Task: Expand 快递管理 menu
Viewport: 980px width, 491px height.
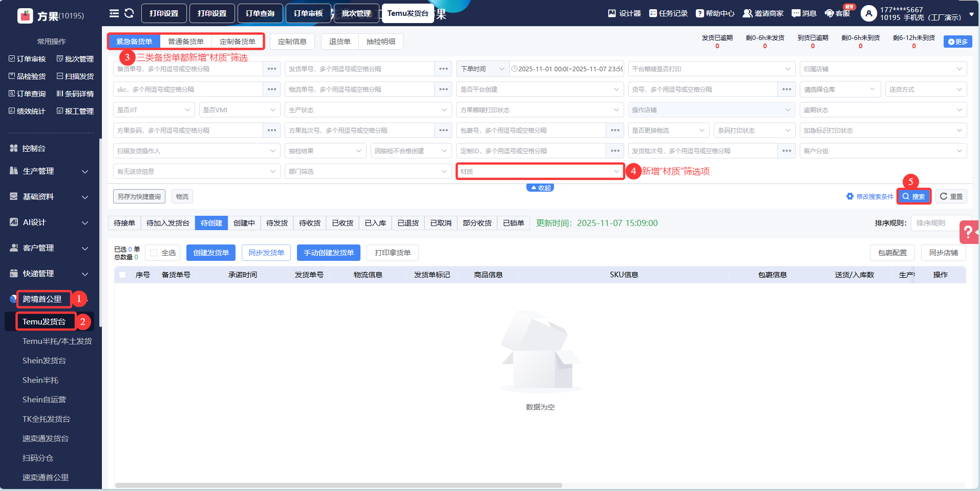Action: [50, 273]
